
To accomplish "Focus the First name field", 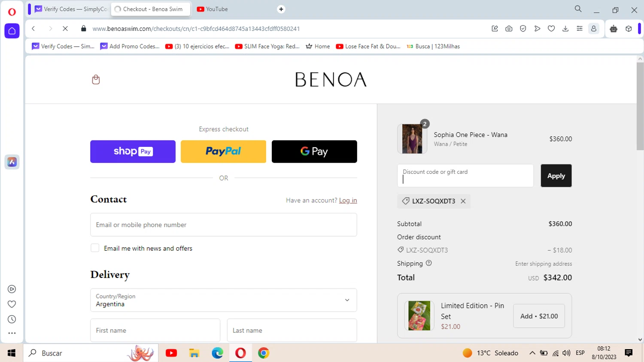I will [155, 330].
